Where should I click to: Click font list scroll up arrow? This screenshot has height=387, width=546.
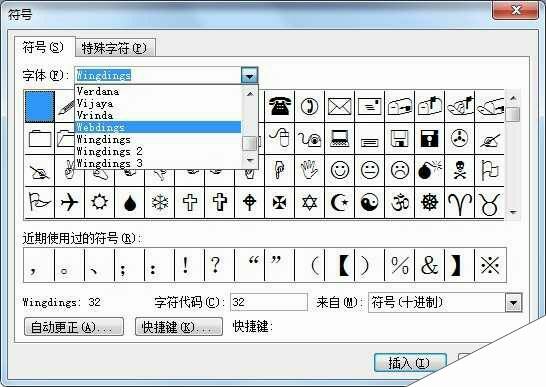(250, 94)
